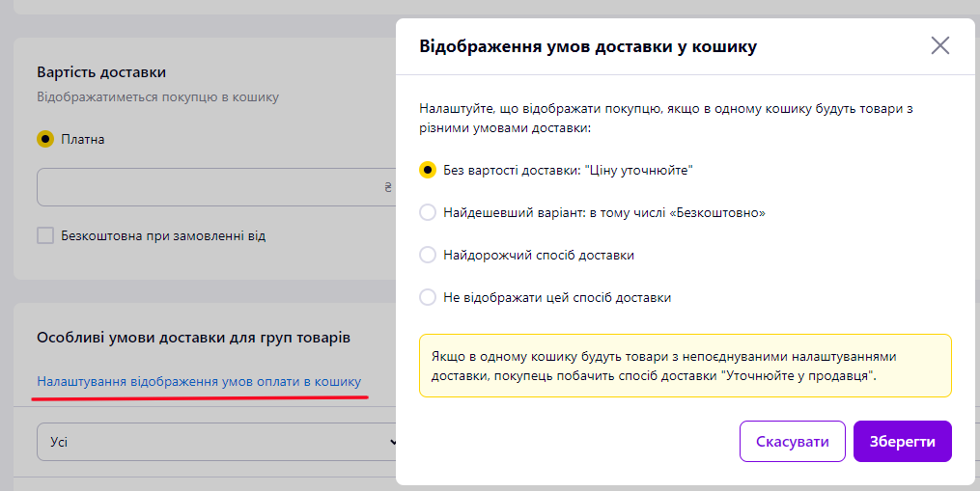Choose 'Найдешевший варіант' radio option
This screenshot has width=980, height=491.
428,212
